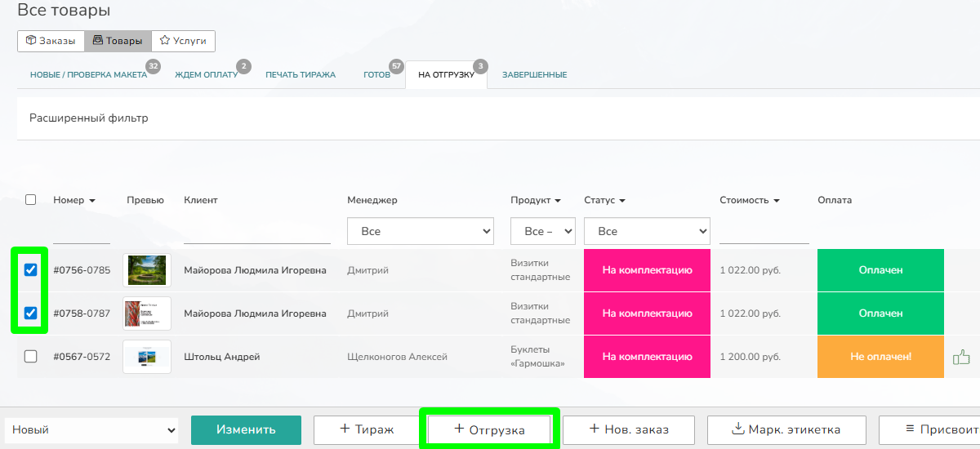
Task: Click the pink На комплектацию status of #0758-0787
Action: pyautogui.click(x=647, y=313)
